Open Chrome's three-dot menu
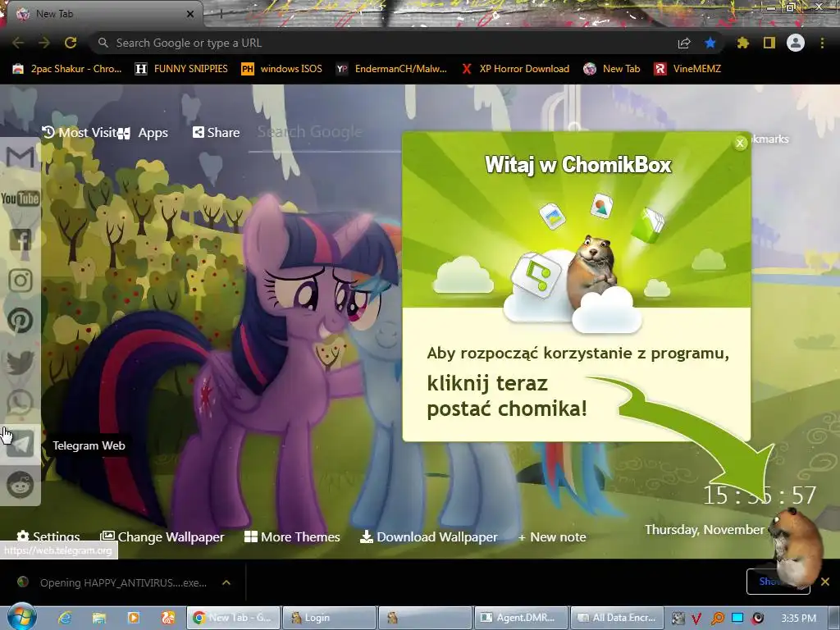The height and width of the screenshot is (630, 840). [822, 43]
